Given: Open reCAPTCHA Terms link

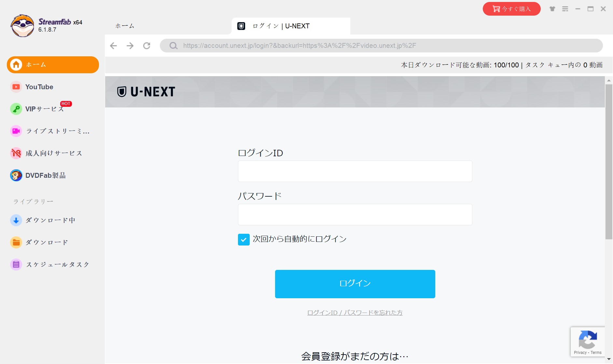Looking at the screenshot, I should click(x=596, y=353).
